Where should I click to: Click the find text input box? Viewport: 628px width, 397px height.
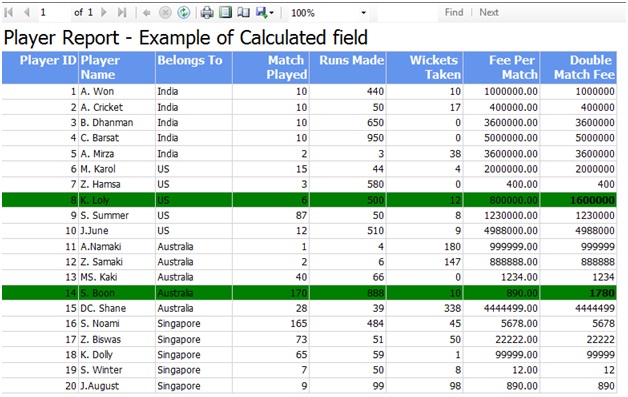(x=408, y=13)
